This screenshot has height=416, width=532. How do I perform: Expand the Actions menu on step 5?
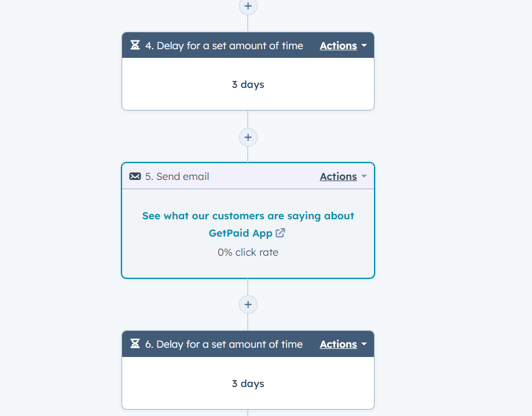[338, 176]
